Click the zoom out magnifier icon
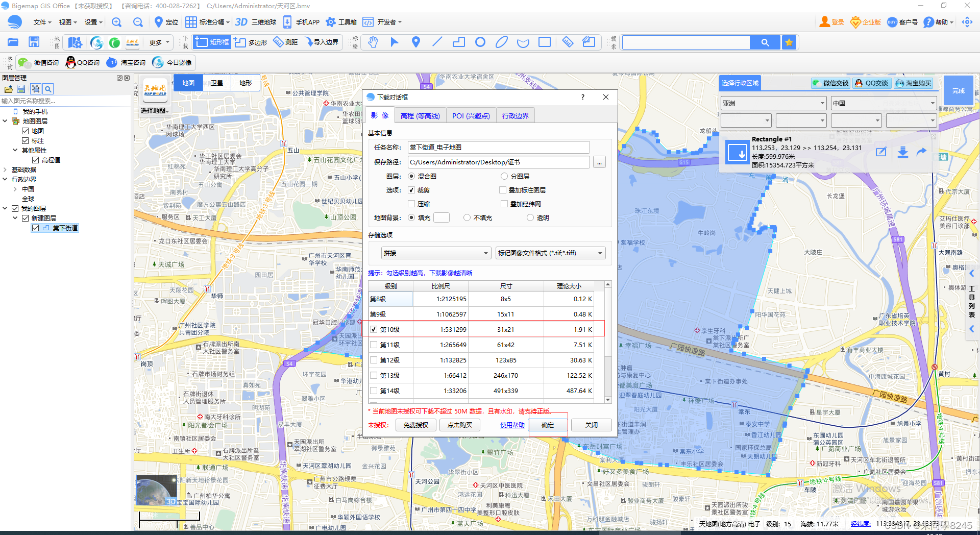The image size is (980, 535). (138, 22)
